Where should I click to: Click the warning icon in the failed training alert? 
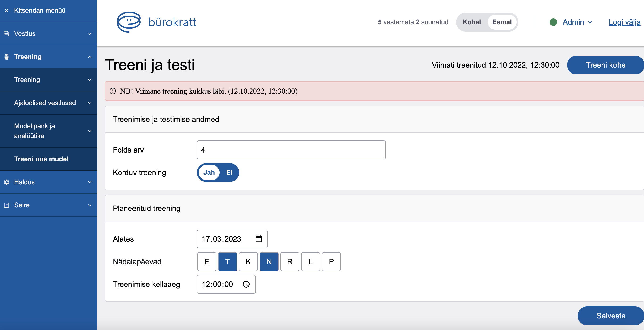click(x=113, y=91)
